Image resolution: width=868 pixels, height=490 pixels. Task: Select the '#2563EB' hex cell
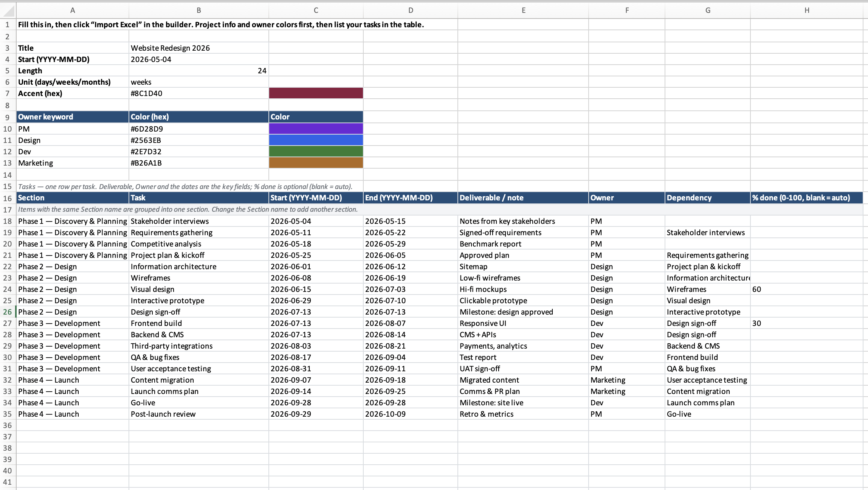tap(199, 140)
